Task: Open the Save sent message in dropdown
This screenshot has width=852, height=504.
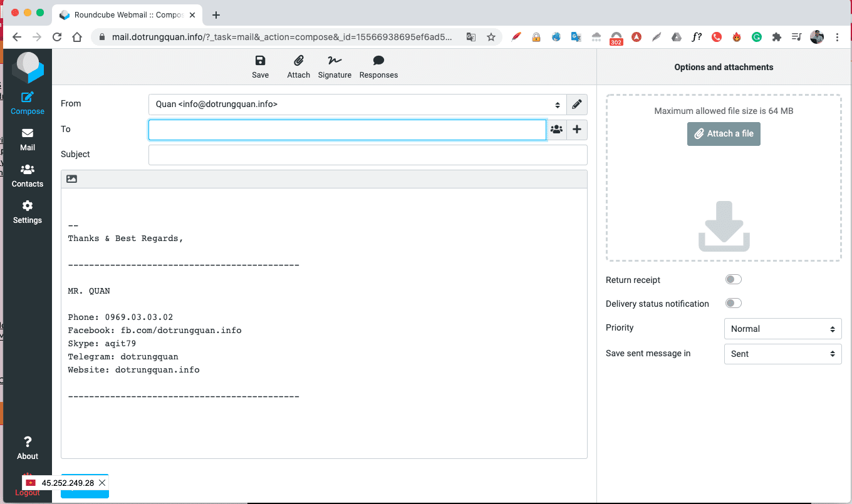Action: (782, 354)
